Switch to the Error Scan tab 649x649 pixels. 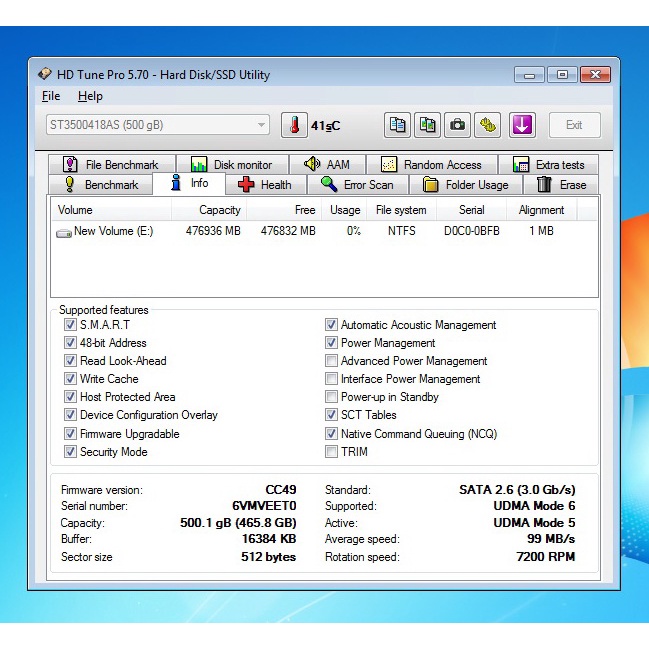click(357, 185)
